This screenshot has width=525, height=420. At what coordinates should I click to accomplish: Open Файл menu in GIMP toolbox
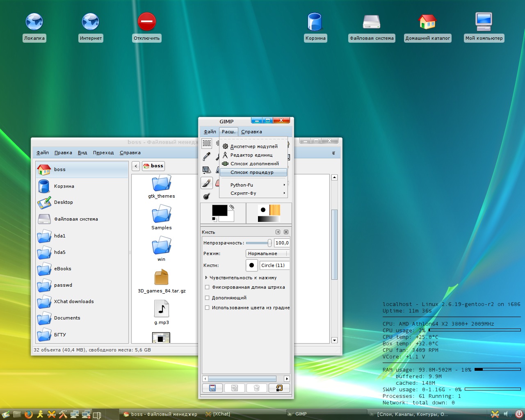point(210,132)
